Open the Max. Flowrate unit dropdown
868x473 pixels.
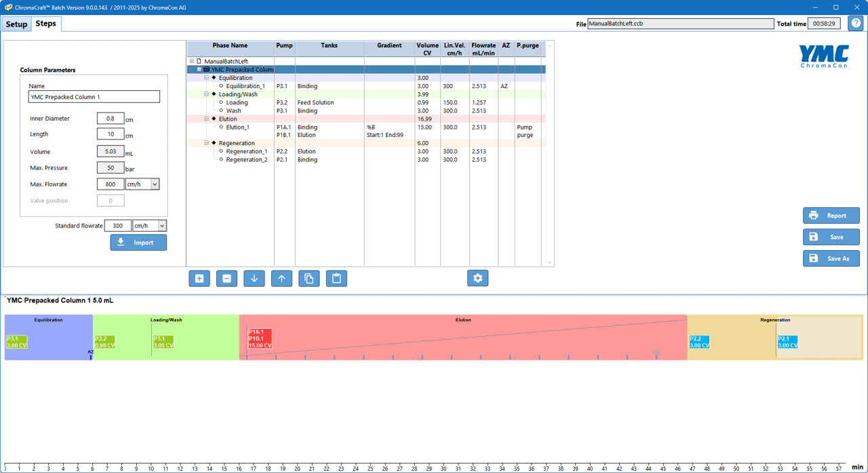[155, 184]
